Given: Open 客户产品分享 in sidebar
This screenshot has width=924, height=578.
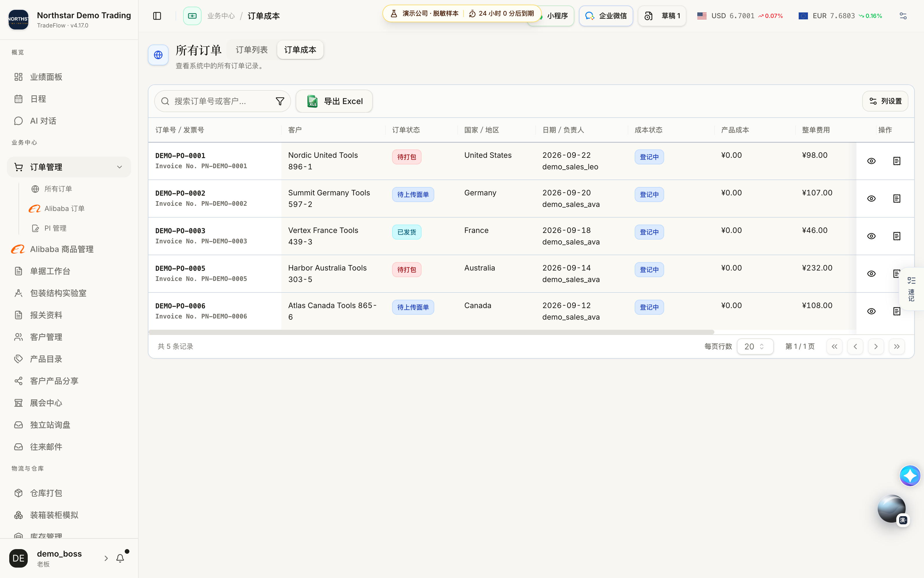Looking at the screenshot, I should pyautogui.click(x=69, y=381).
